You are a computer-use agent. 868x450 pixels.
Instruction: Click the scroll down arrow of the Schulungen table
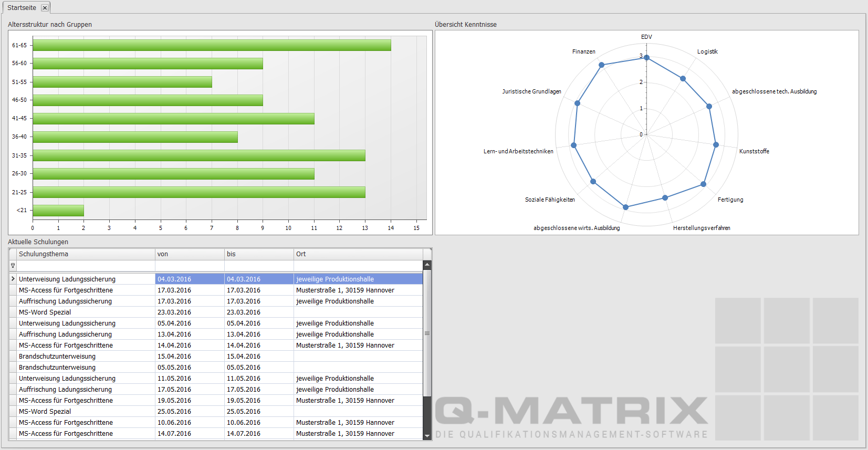point(427,435)
